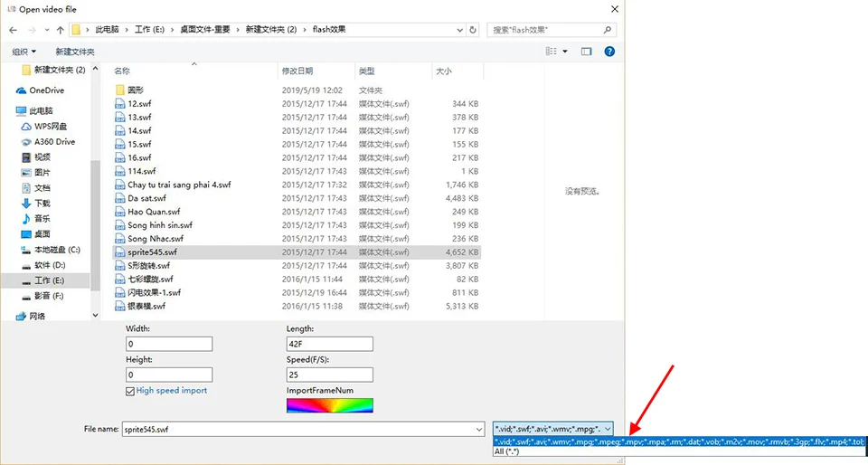Refresh the flash效果 folder
Image resolution: width=868 pixels, height=465 pixels.
click(x=473, y=30)
